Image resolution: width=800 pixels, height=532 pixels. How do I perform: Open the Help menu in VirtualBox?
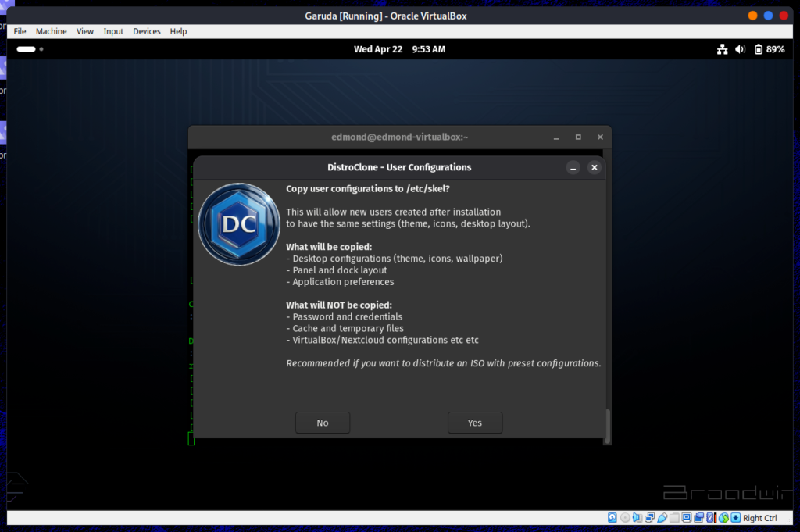coord(178,31)
